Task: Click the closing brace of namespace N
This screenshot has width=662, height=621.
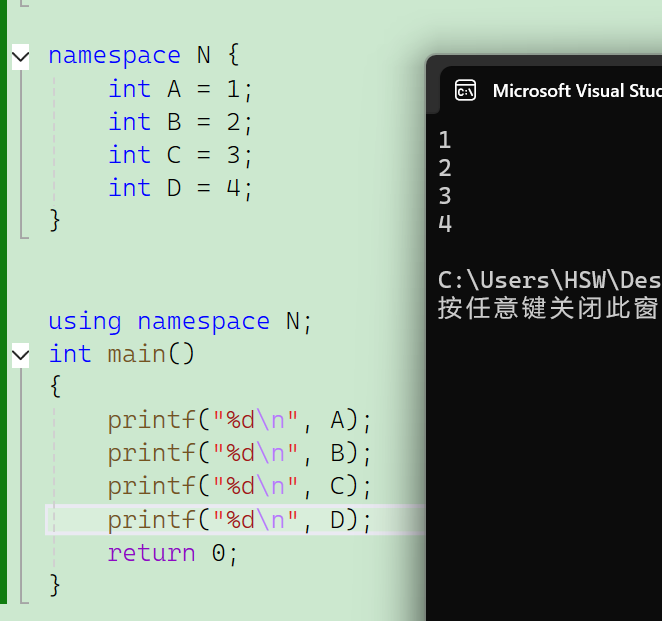Action: [55, 221]
